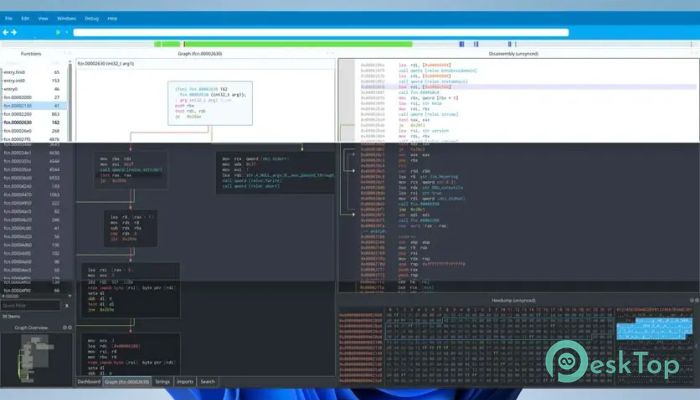This screenshot has height=400, width=700.
Task: Click the Graph panel title
Action: (200, 54)
